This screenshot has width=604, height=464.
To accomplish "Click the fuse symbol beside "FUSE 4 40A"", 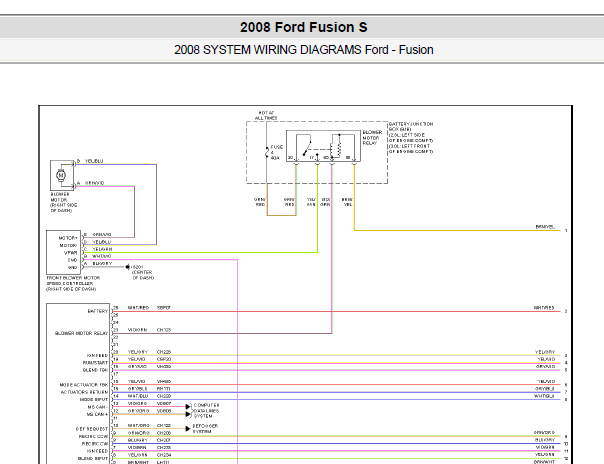I will point(267,152).
